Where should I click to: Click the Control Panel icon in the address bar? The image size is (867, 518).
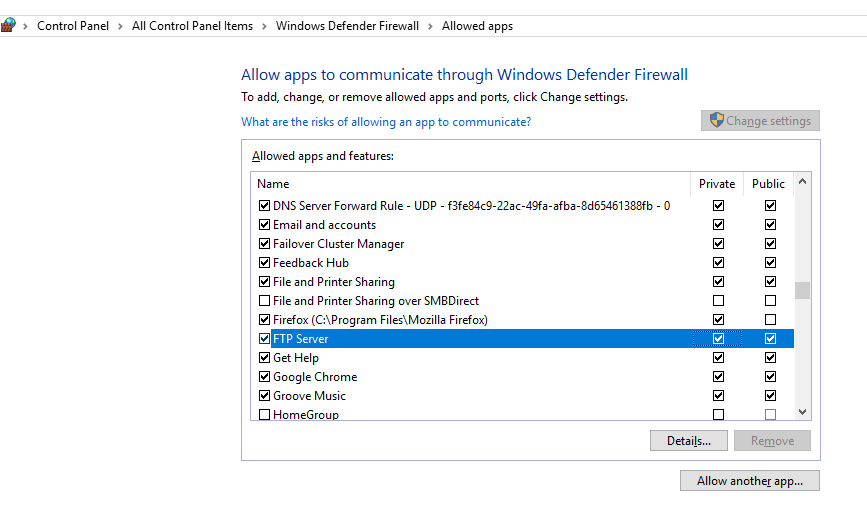[8, 26]
